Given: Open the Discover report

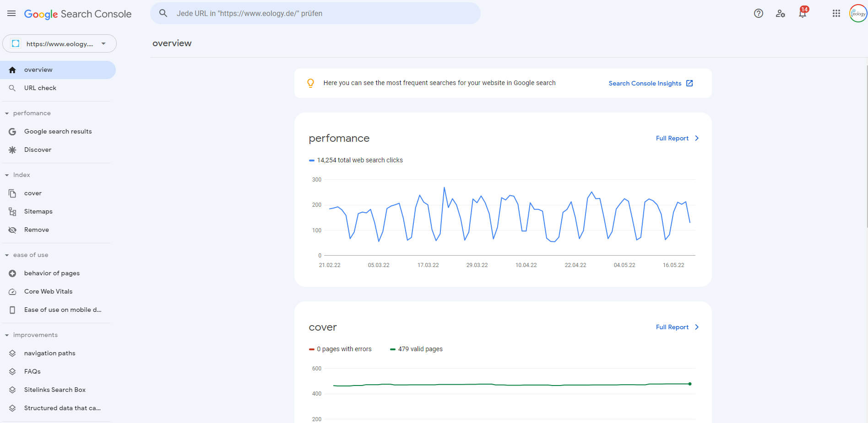Looking at the screenshot, I should 58,150.
